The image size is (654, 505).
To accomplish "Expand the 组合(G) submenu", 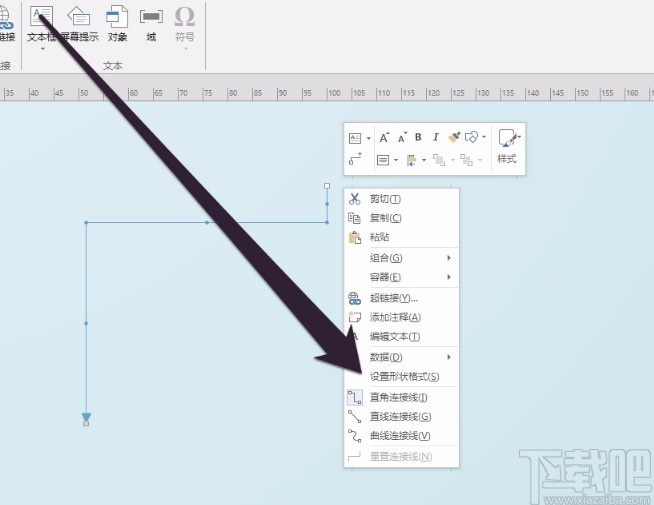I will click(401, 258).
